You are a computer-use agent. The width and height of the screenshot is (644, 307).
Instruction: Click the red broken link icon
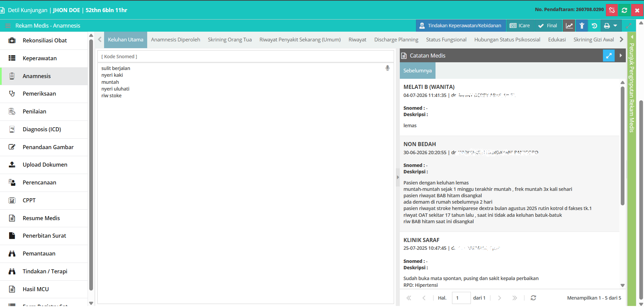pos(612,10)
